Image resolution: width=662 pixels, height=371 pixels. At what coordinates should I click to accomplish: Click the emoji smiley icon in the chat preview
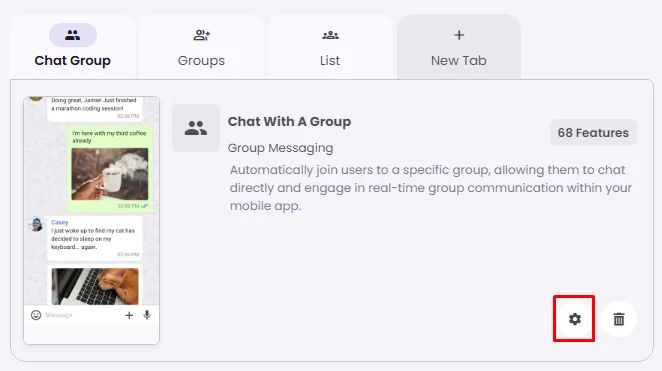pyautogui.click(x=36, y=315)
